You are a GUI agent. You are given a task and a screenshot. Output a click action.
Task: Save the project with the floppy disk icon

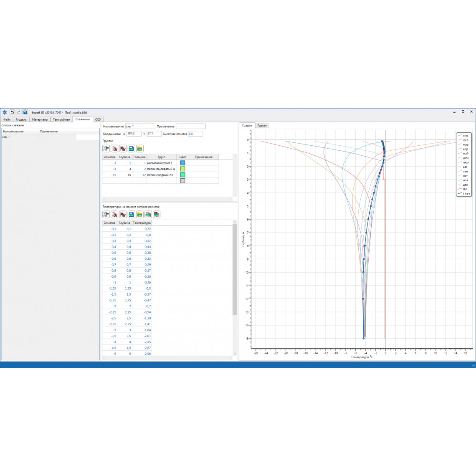point(25,112)
